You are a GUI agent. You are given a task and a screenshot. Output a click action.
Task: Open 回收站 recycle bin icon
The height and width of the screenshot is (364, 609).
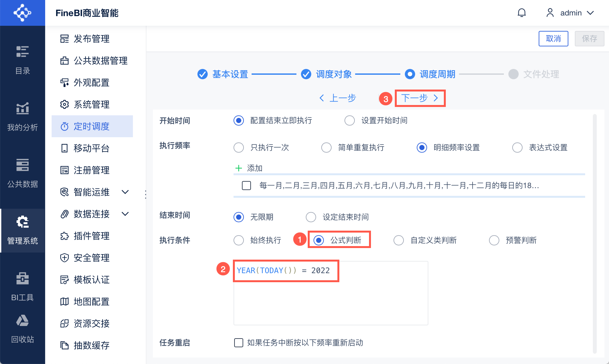(x=23, y=321)
